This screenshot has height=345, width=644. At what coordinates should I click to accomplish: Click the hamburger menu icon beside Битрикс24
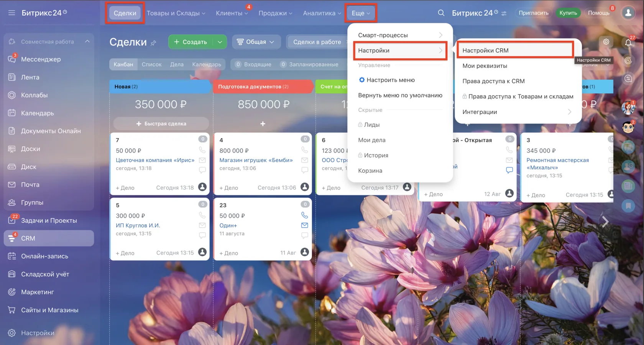[11, 13]
